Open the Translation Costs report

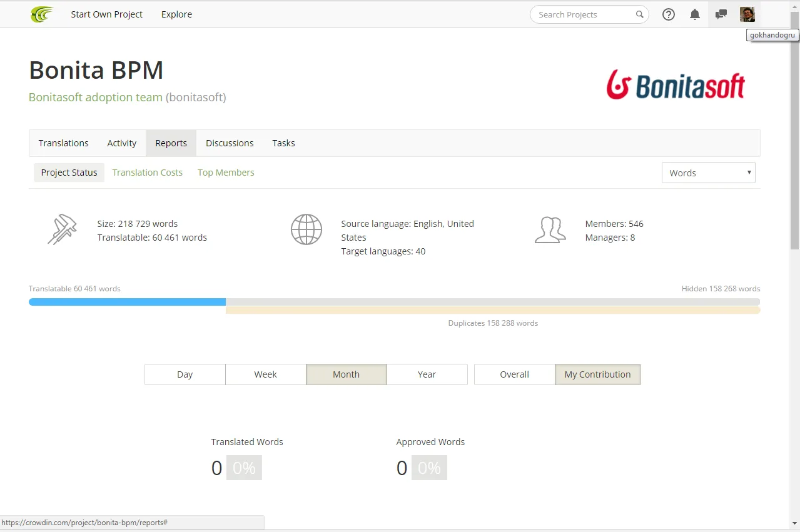(148, 173)
